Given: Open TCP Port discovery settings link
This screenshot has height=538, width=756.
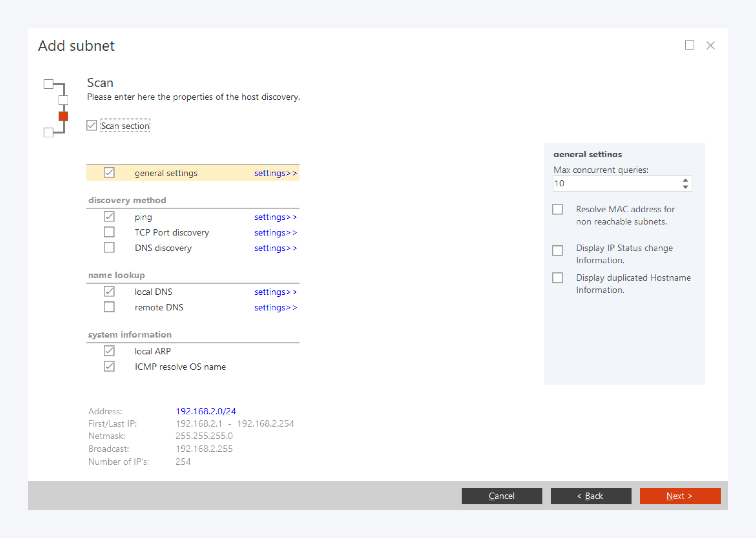Looking at the screenshot, I should 275,232.
